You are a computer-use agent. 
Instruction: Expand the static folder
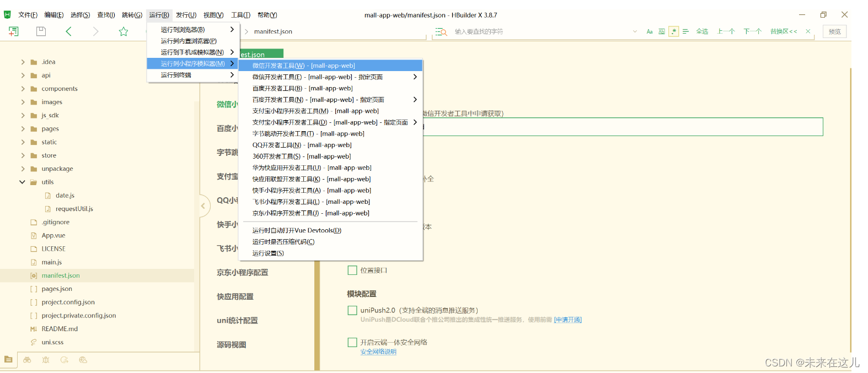pos(23,142)
